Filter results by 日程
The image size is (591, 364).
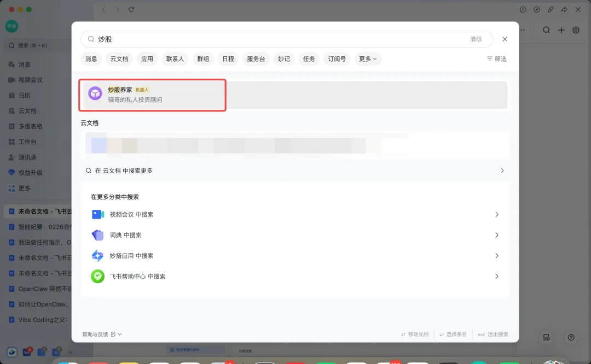pyautogui.click(x=228, y=58)
